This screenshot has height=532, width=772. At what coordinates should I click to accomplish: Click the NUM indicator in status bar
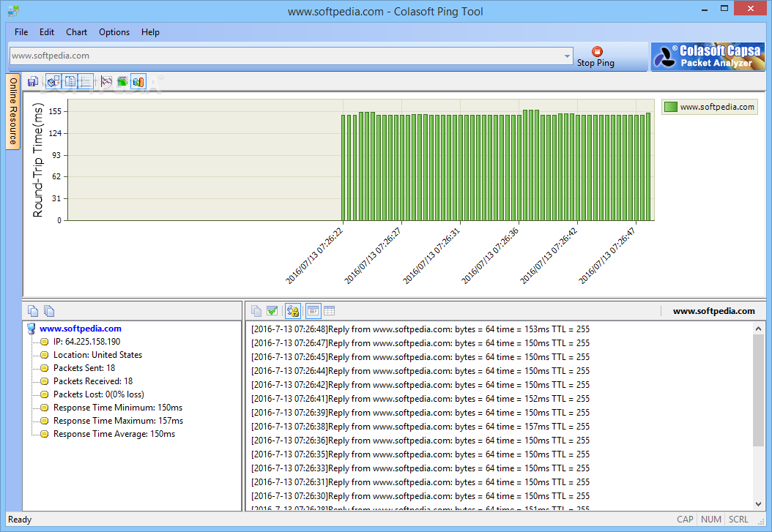click(711, 520)
